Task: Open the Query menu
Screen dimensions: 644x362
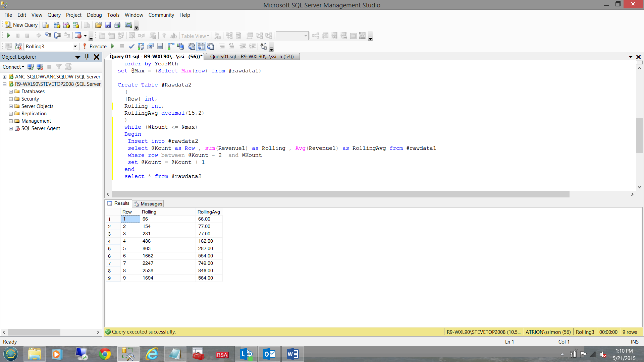Action: [x=54, y=15]
